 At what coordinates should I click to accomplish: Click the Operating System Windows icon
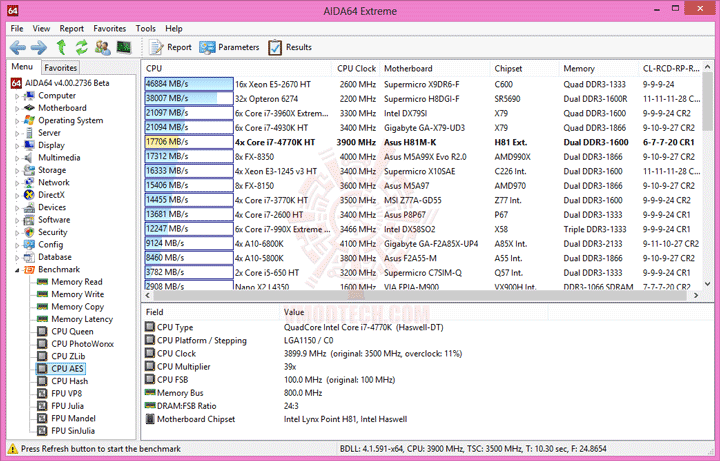coord(29,120)
